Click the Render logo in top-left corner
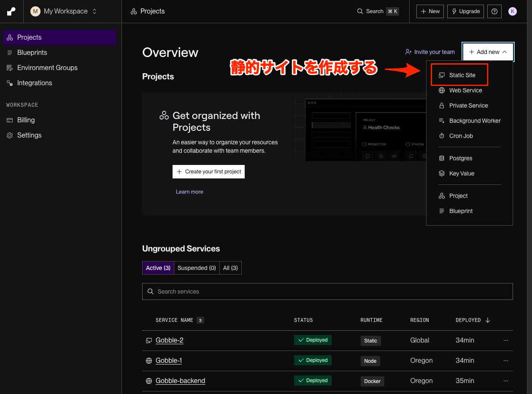The height and width of the screenshot is (394, 532). (x=11, y=11)
